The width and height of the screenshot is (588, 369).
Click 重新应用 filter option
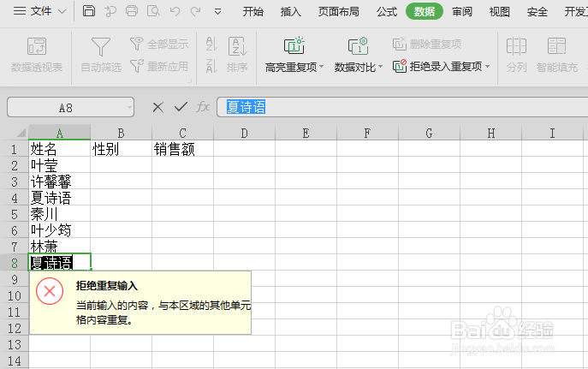point(159,67)
